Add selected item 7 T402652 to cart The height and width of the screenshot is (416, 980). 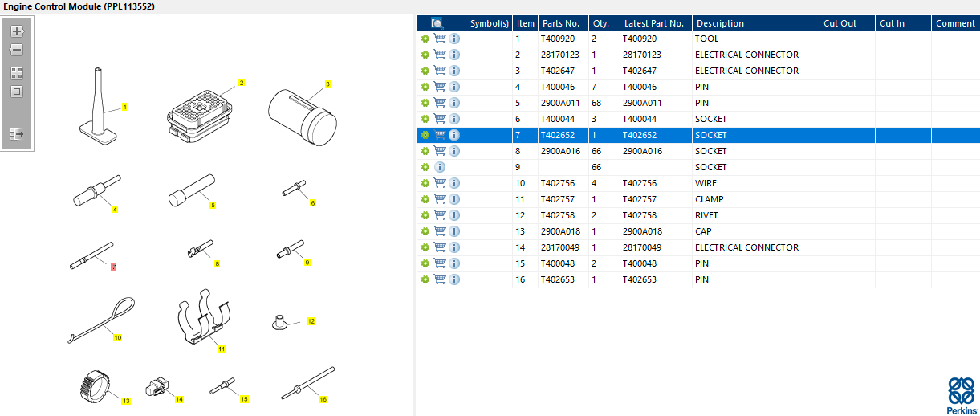point(440,135)
